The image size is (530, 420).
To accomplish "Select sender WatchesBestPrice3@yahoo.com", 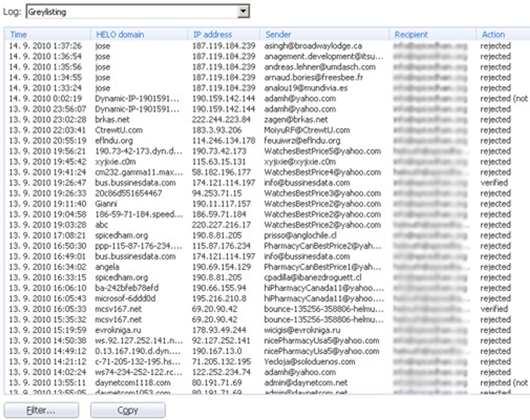I will [x=323, y=193].
